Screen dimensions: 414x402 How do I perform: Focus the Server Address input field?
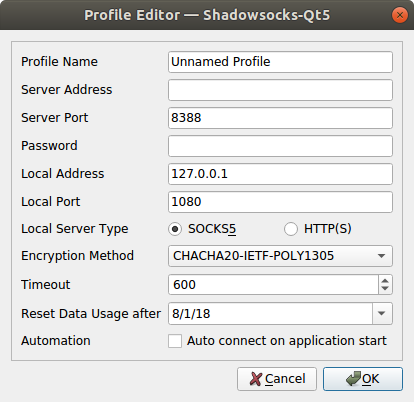coord(280,90)
